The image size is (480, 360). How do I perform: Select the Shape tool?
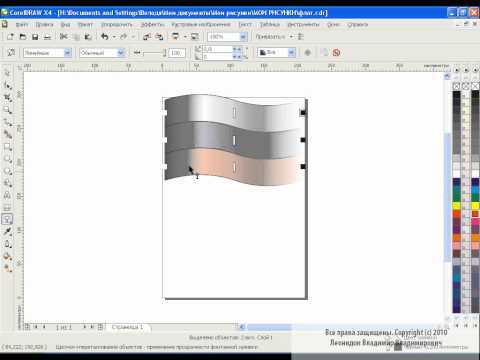[7, 85]
